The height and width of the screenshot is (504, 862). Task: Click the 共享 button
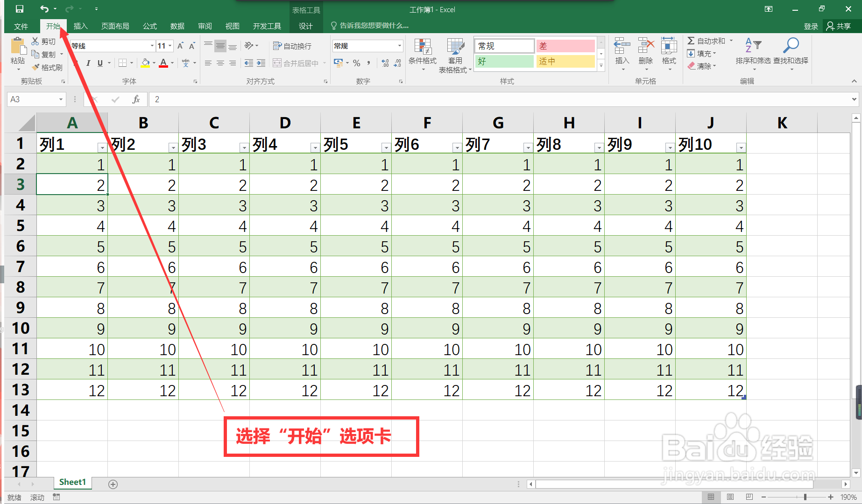pyautogui.click(x=840, y=26)
